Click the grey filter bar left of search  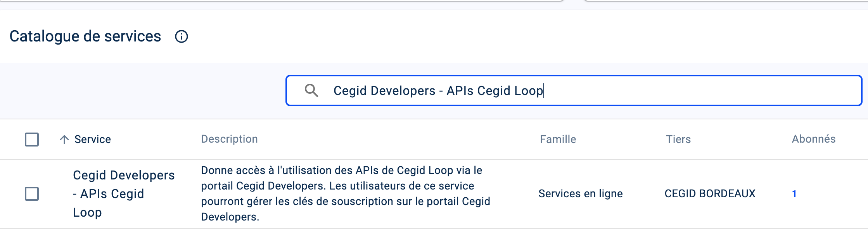click(x=140, y=91)
